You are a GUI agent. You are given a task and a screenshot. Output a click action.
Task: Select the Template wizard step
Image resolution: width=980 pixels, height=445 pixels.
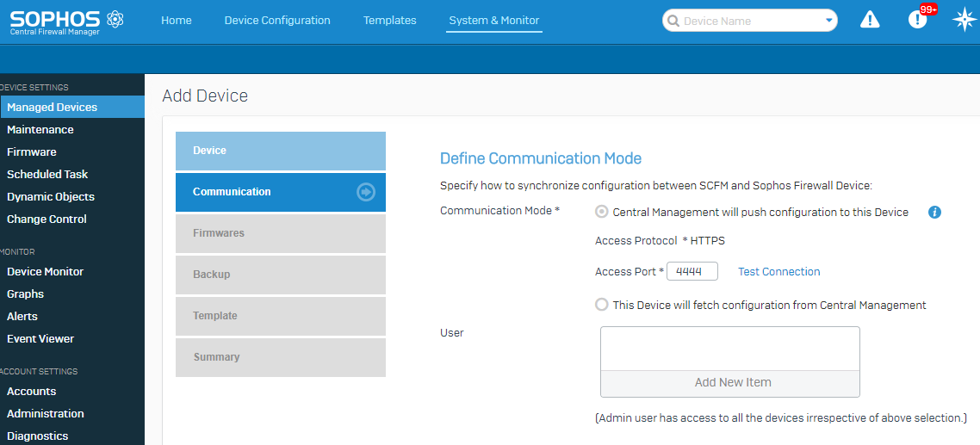(x=281, y=316)
